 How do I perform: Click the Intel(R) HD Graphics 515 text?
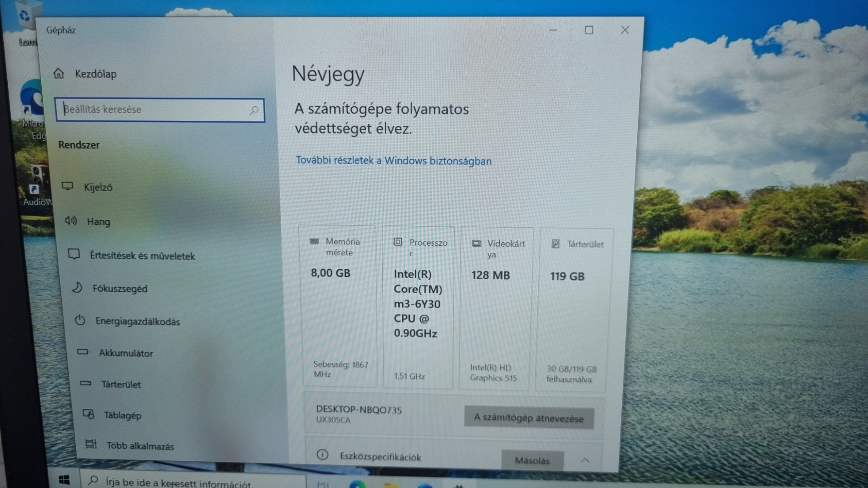coord(494,373)
